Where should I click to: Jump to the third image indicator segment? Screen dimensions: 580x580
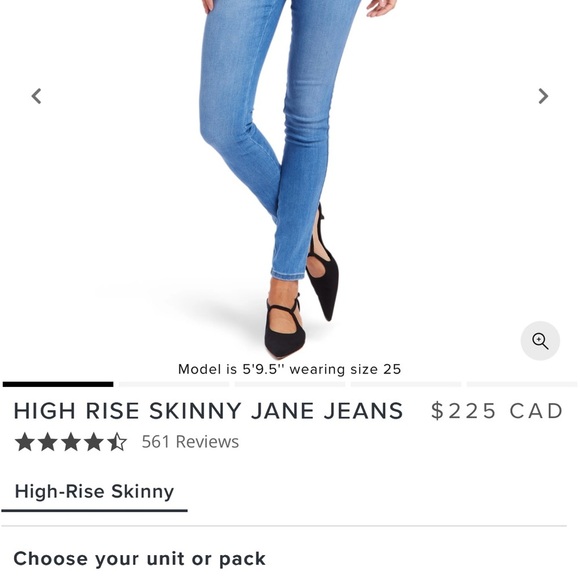tap(290, 384)
